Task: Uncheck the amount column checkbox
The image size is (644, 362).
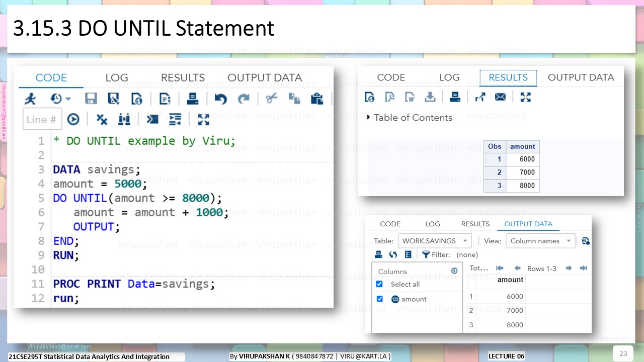Action: (379, 299)
